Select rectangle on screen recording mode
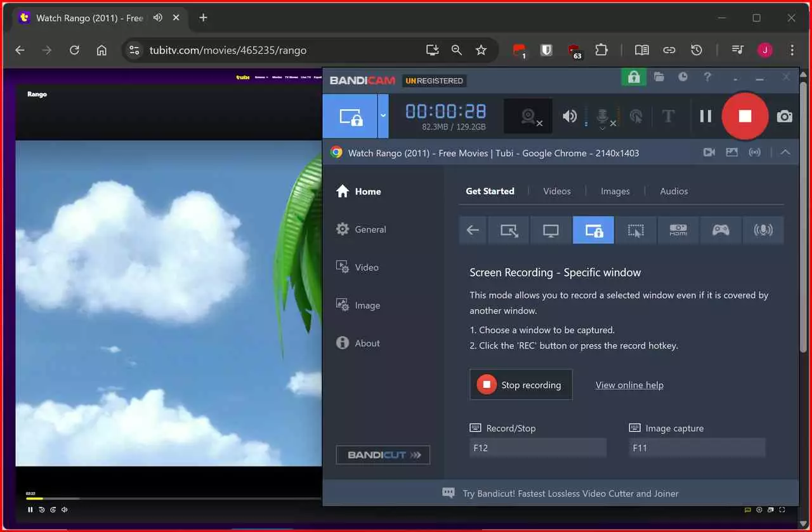812x532 pixels. [509, 230]
